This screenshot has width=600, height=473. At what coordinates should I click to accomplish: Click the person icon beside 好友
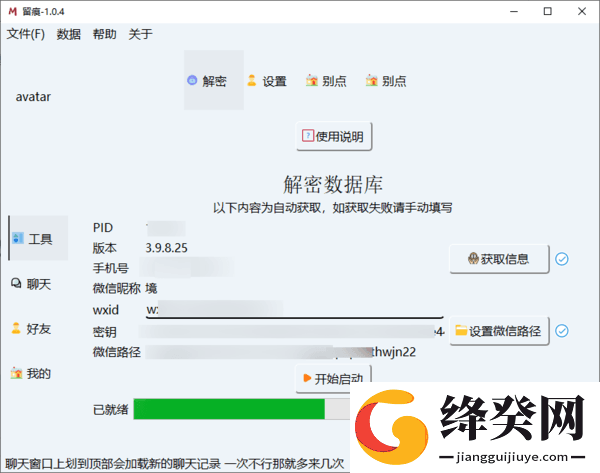tap(16, 328)
